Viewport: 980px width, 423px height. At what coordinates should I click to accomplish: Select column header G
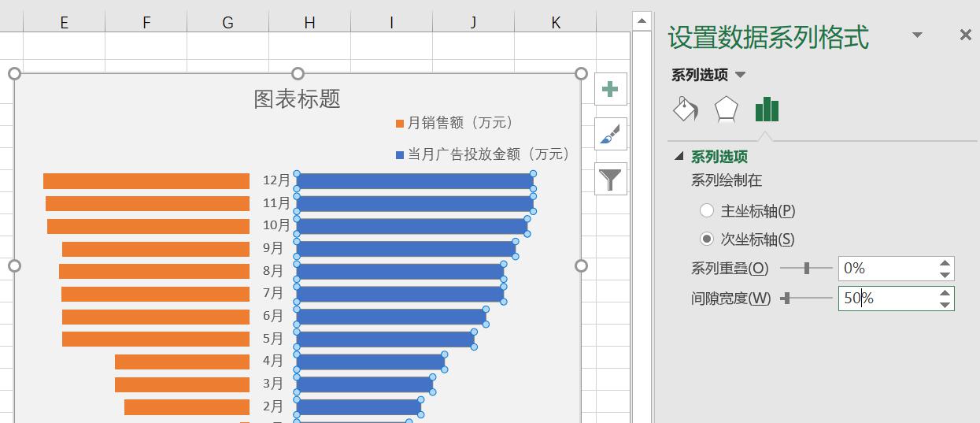pyautogui.click(x=227, y=23)
